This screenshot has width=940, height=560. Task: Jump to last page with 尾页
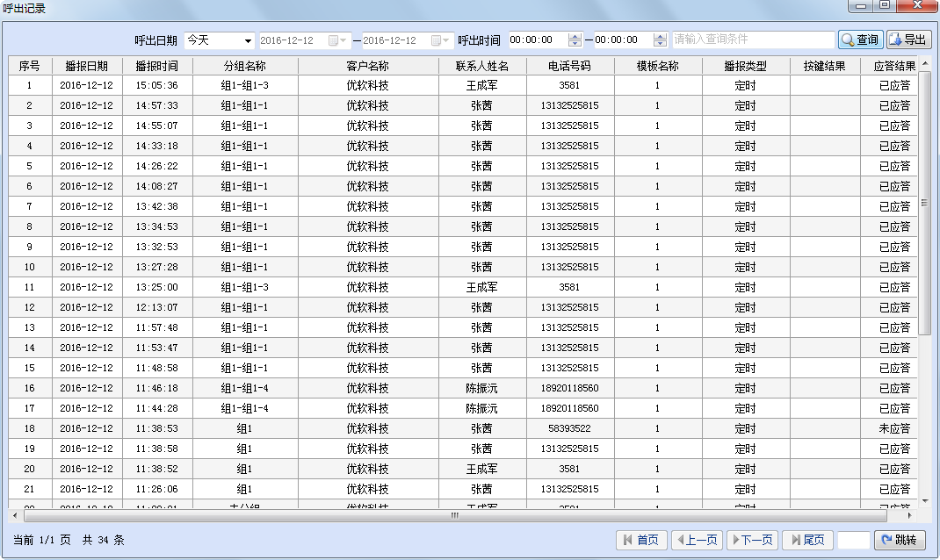coord(806,540)
